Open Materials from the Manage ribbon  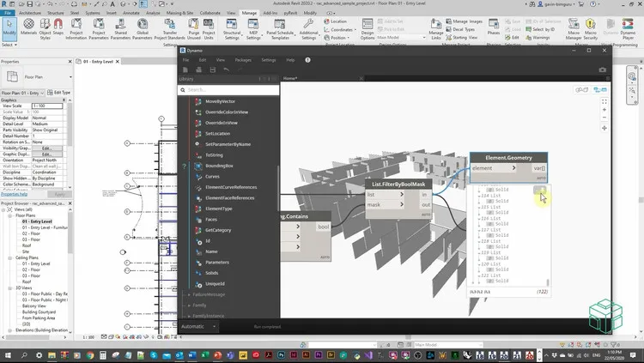pos(28,27)
